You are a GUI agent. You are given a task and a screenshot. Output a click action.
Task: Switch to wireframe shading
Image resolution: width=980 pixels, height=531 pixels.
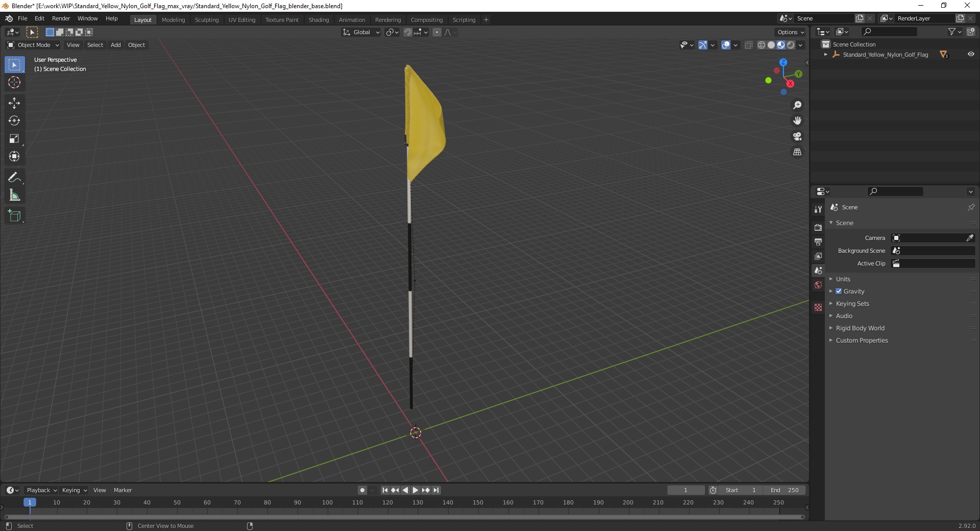(x=762, y=45)
